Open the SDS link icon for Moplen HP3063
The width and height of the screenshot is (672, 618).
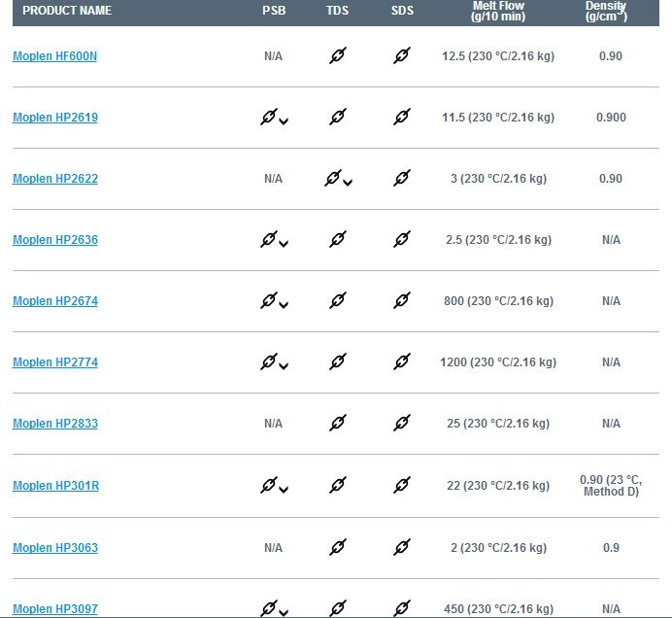point(402,548)
